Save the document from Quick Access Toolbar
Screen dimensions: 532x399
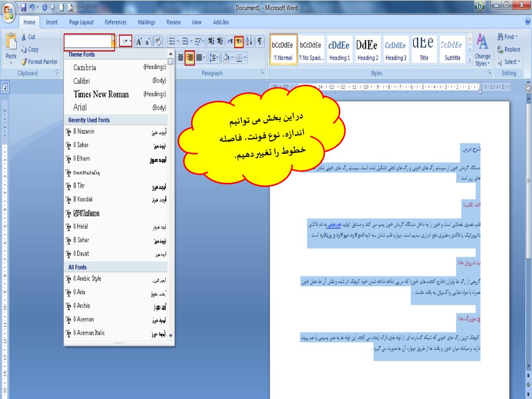pyautogui.click(x=23, y=7)
